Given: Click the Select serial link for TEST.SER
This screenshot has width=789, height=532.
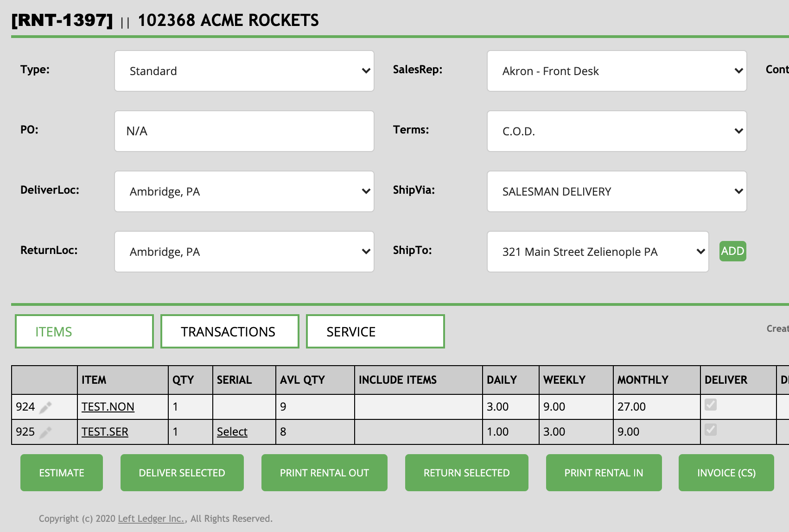Looking at the screenshot, I should pyautogui.click(x=232, y=432).
